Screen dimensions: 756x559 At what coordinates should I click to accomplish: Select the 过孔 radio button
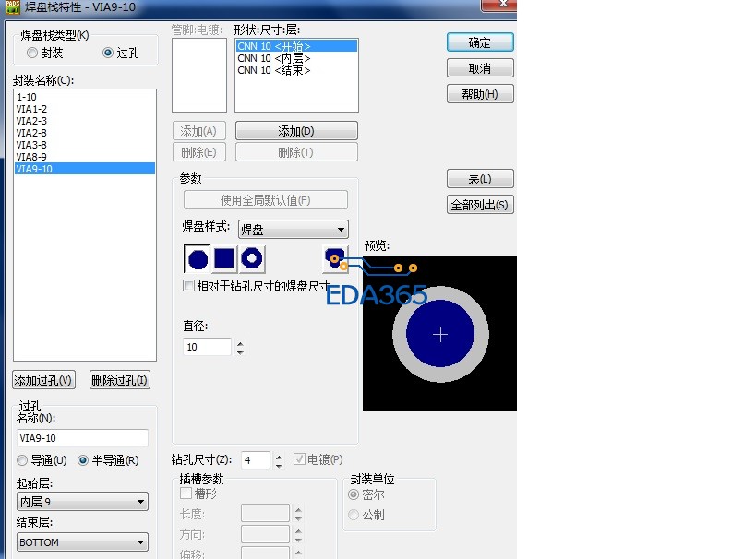pos(108,53)
